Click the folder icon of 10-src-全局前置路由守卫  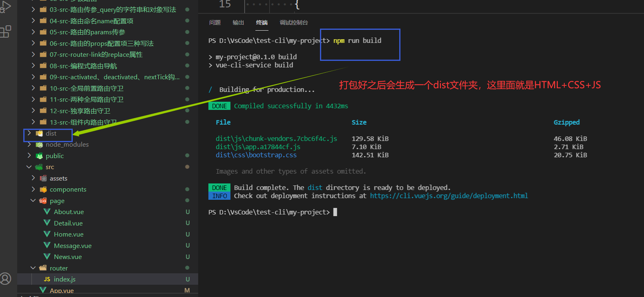pyautogui.click(x=43, y=88)
